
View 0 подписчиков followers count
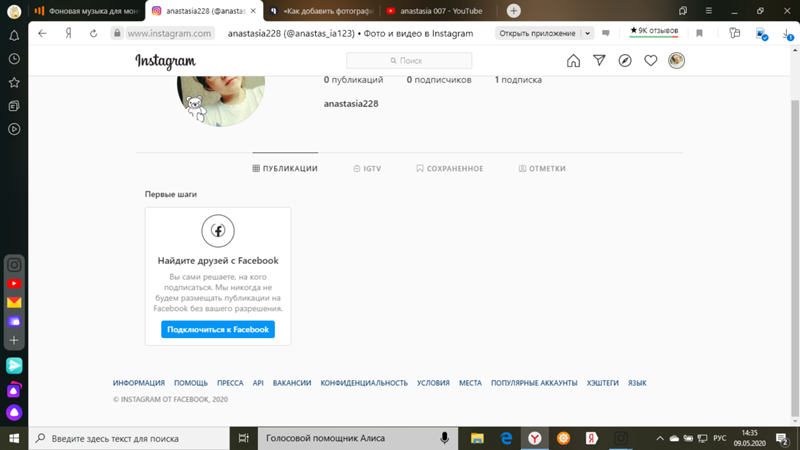[x=439, y=80]
